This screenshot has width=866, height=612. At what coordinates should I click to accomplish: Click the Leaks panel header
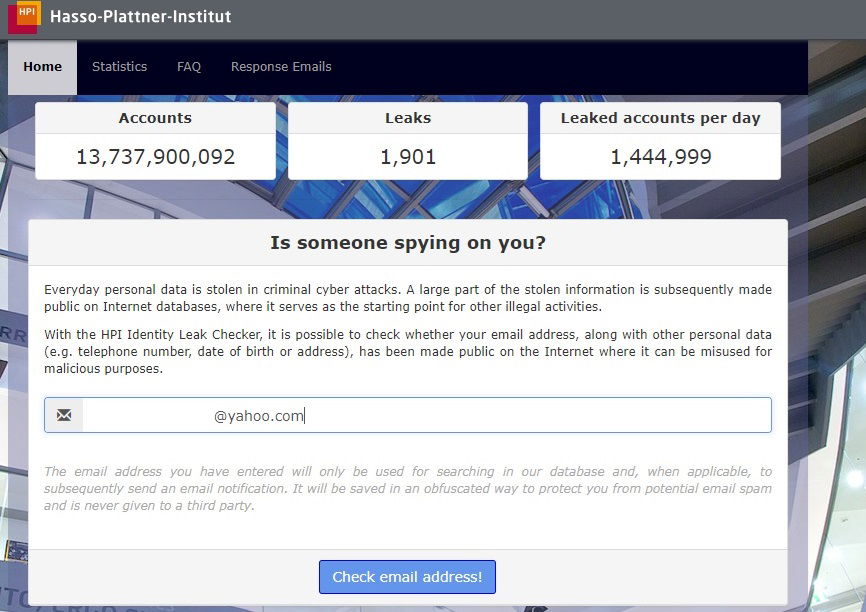tap(408, 117)
